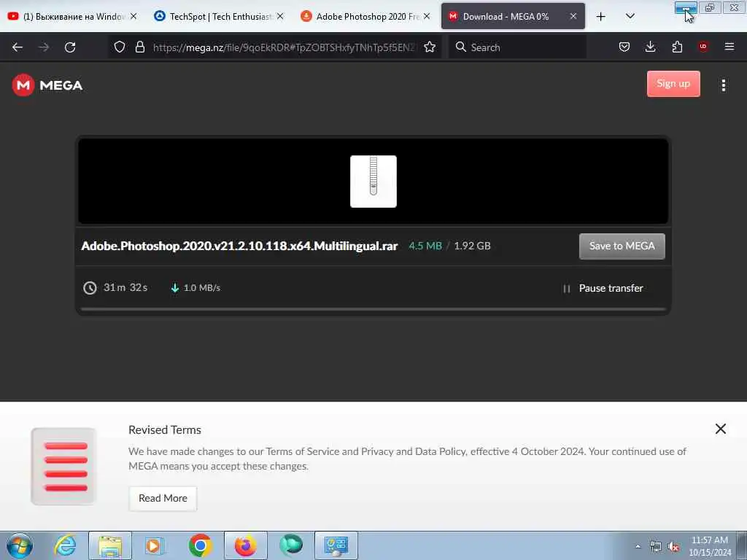Open MEGA's three-dot options menu
This screenshot has width=747, height=560.
724,85
